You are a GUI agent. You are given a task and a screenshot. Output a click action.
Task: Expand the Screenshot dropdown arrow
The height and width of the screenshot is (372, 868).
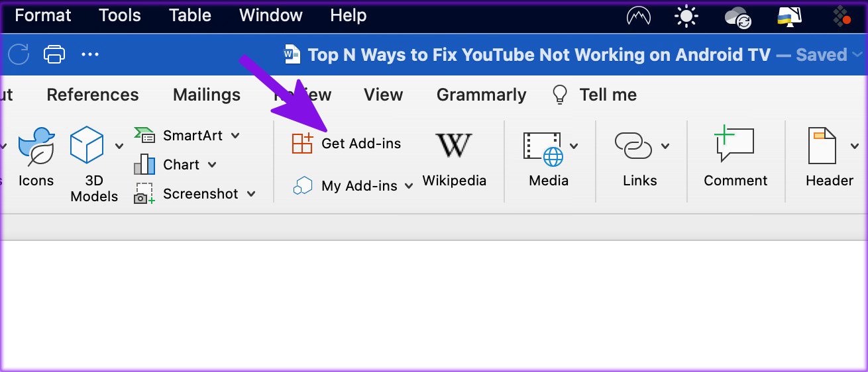pos(251,194)
